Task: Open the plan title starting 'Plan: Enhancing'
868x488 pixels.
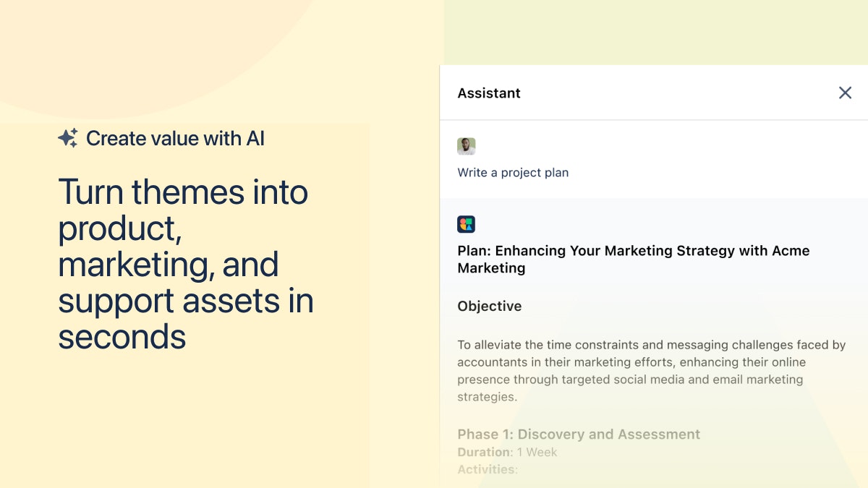Action: coord(633,259)
